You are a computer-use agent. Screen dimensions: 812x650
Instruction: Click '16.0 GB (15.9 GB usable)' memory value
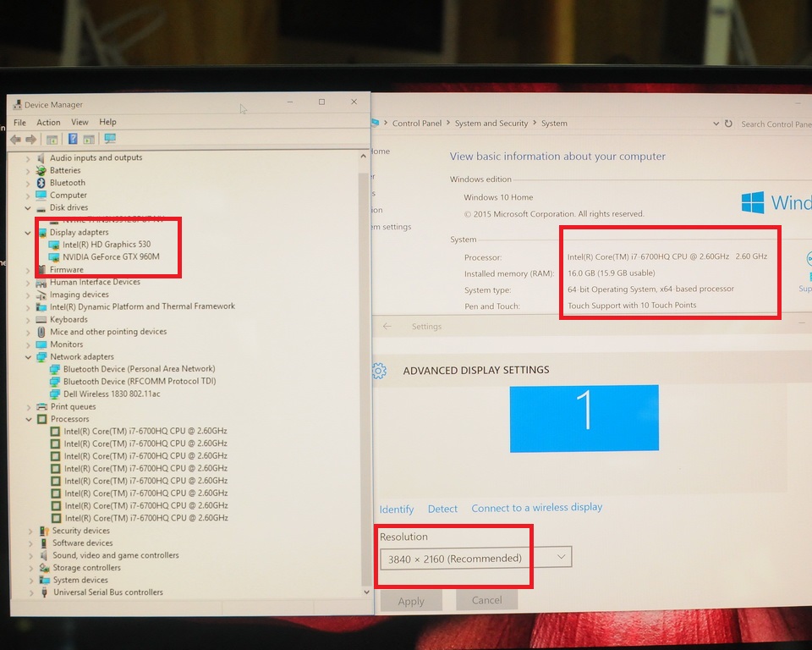coord(611,273)
